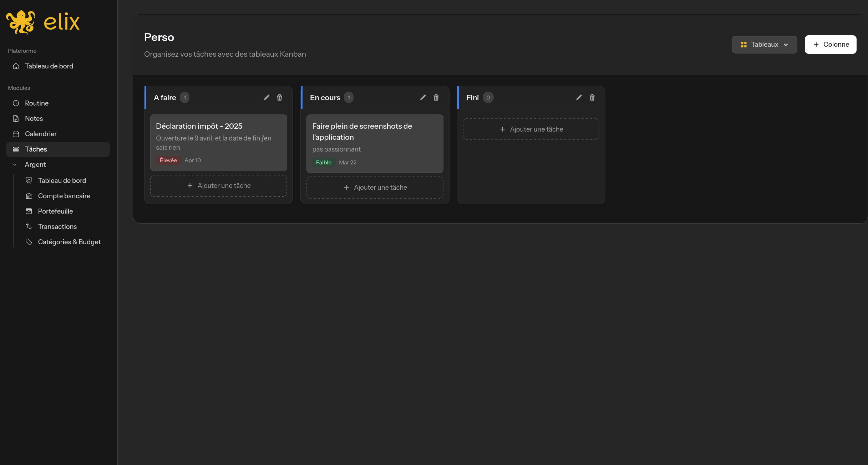Click the Catégories & Budget tag icon
The width and height of the screenshot is (868, 465).
coord(29,242)
